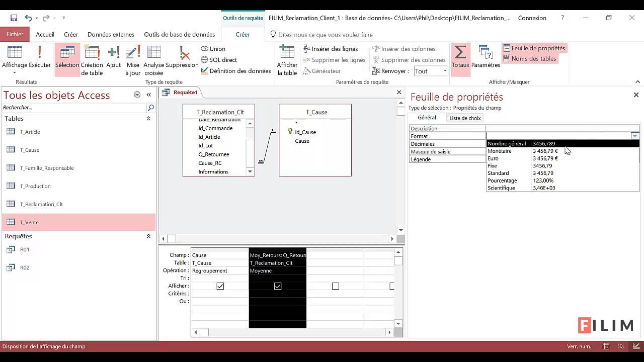
Task: Uncheck Afficher for Moy_Retours column
Action: [278, 286]
